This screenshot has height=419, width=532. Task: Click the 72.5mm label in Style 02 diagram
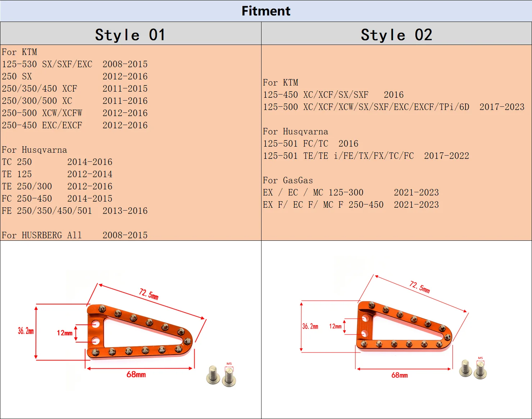click(x=420, y=287)
